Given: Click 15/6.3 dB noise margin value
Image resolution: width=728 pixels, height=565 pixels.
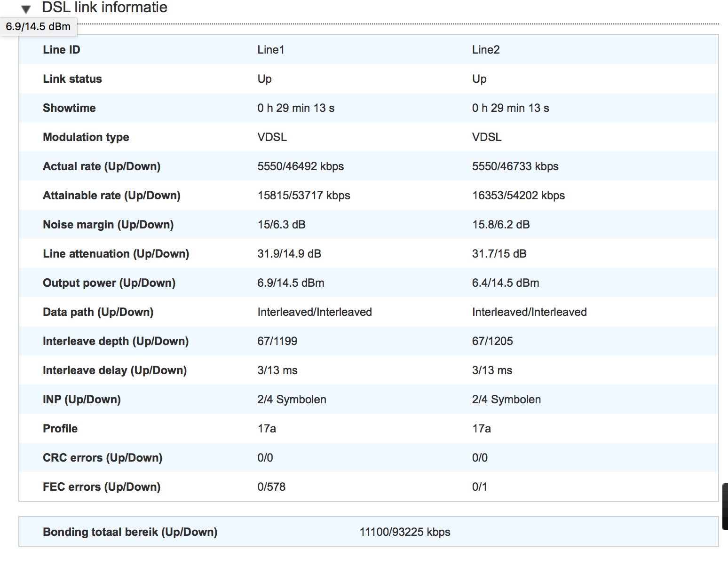Looking at the screenshot, I should click(x=281, y=224).
